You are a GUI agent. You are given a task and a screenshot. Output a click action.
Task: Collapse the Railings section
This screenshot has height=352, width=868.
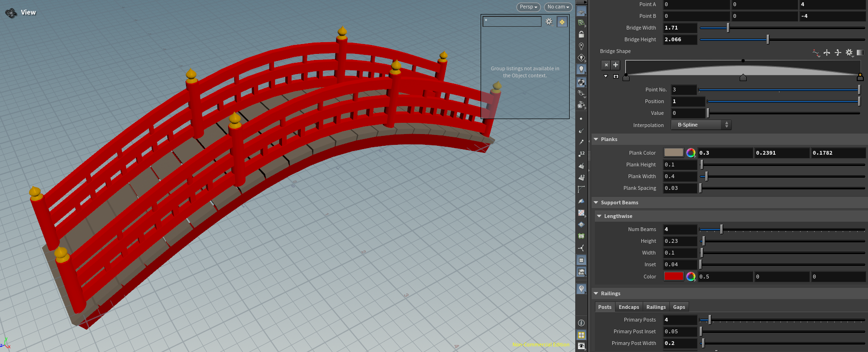click(x=596, y=293)
